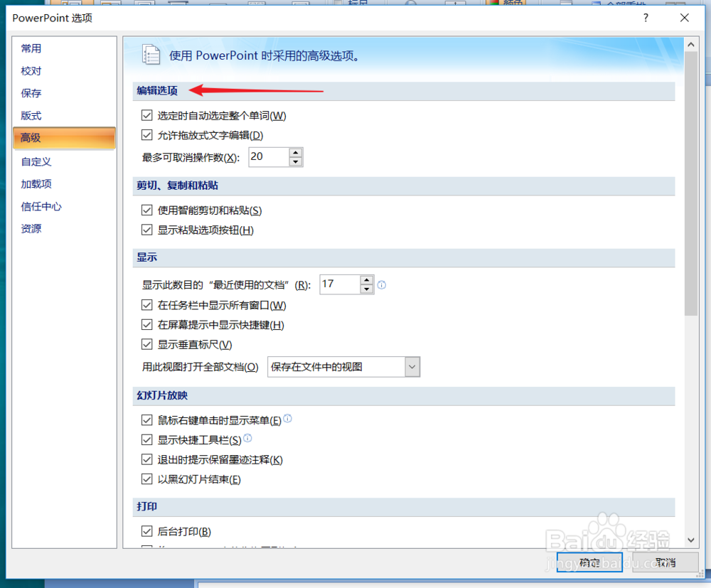This screenshot has height=588, width=711.
Task: Toggle allow drag-and-drop text editing checkbox
Action: pyautogui.click(x=146, y=134)
